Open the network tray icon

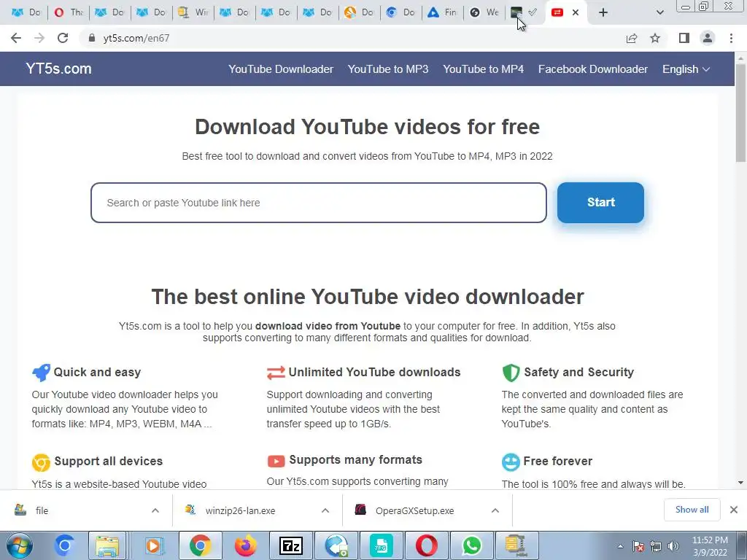click(x=656, y=546)
